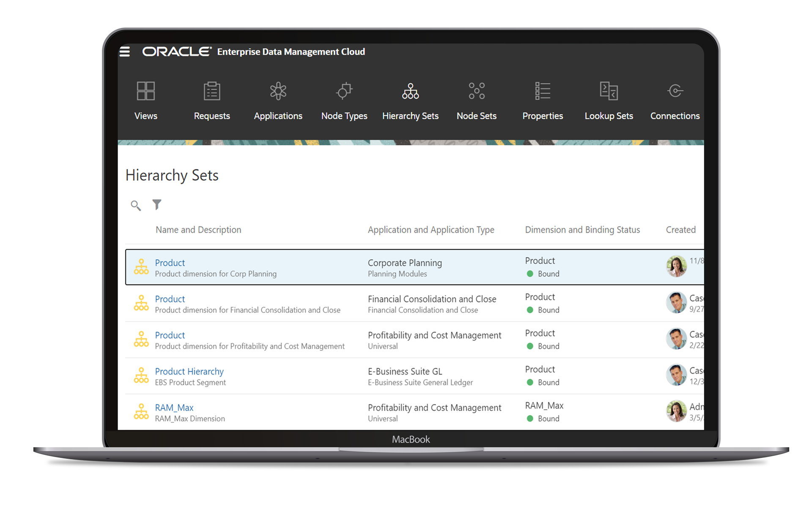Click hierarchy icon for Profitability Product row
The image size is (812, 515).
tap(141, 339)
